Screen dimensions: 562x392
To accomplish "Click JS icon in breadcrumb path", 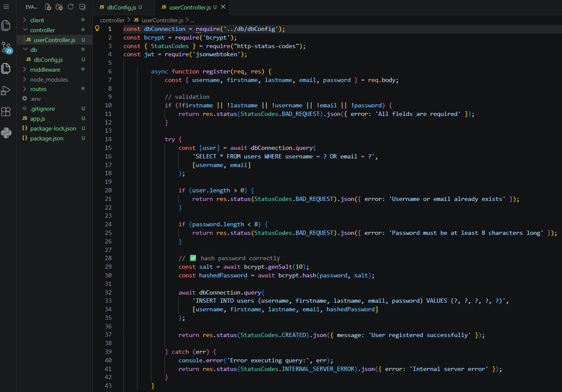I will [136, 20].
